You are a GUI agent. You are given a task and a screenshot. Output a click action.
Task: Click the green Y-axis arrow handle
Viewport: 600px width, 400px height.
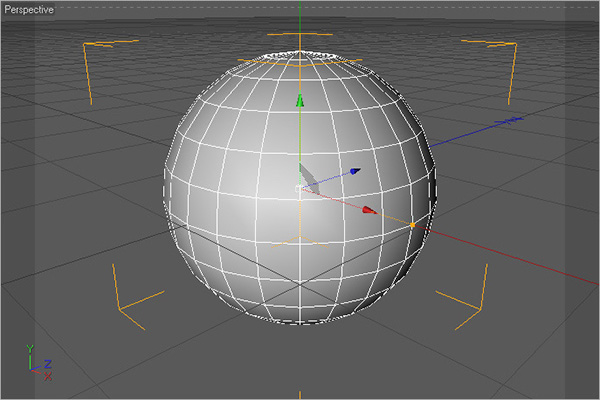300,100
